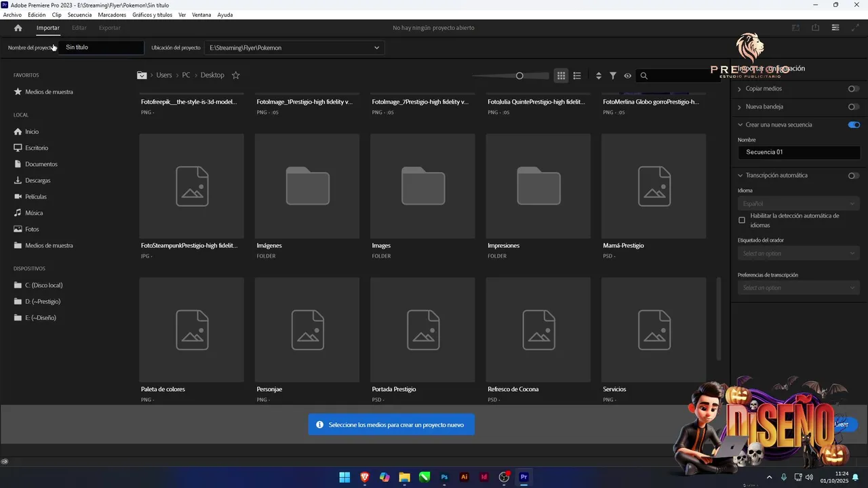Check Habilitar la detección automática de idiomas

point(742,220)
